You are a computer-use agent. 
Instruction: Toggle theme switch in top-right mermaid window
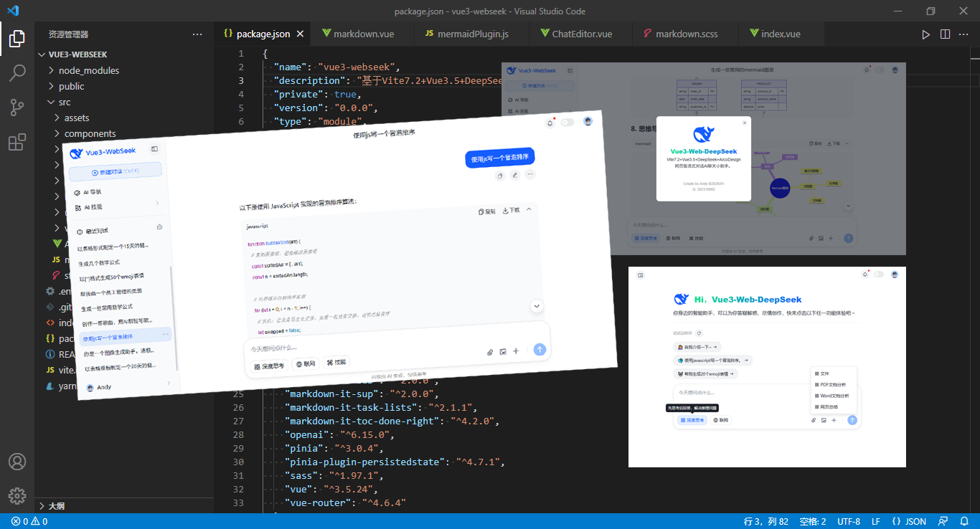tap(879, 70)
